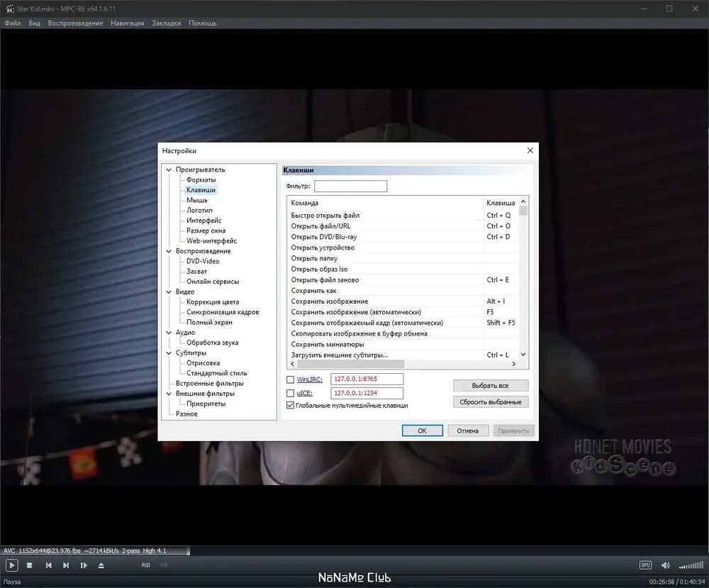Mute audio with the speaker icon
Viewport: 709px width, 588px height.
coord(665,565)
